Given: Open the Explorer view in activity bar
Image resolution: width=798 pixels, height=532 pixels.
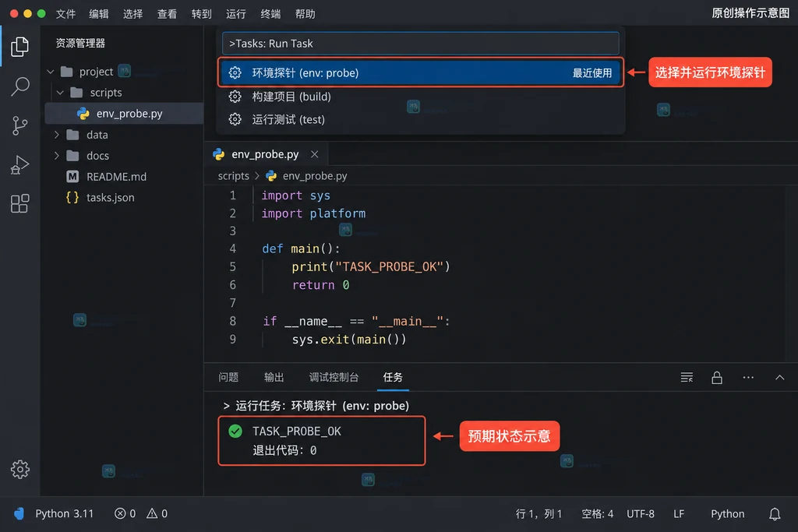Looking at the screenshot, I should coord(19,46).
